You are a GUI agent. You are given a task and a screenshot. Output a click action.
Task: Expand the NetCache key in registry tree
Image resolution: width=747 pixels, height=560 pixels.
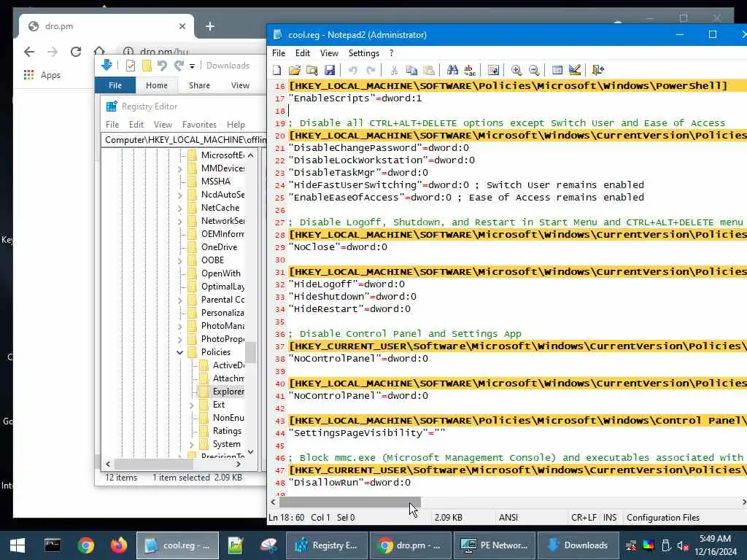point(179,208)
